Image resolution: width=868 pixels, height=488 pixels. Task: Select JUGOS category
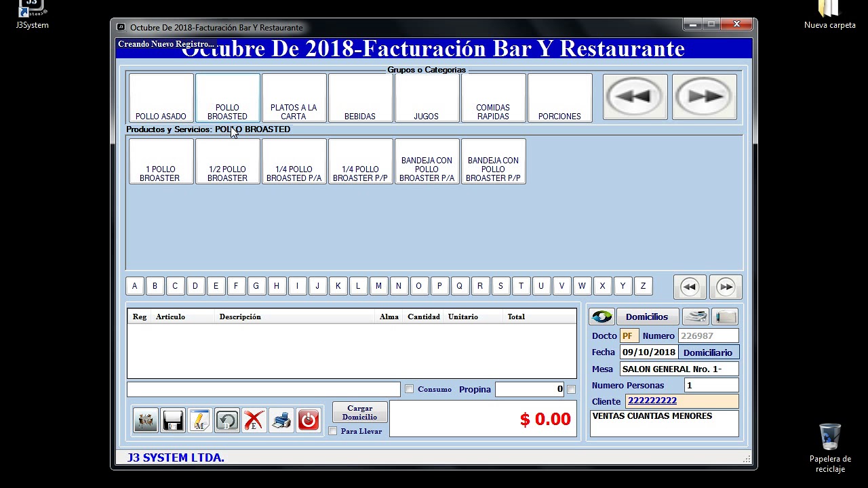coord(427,98)
